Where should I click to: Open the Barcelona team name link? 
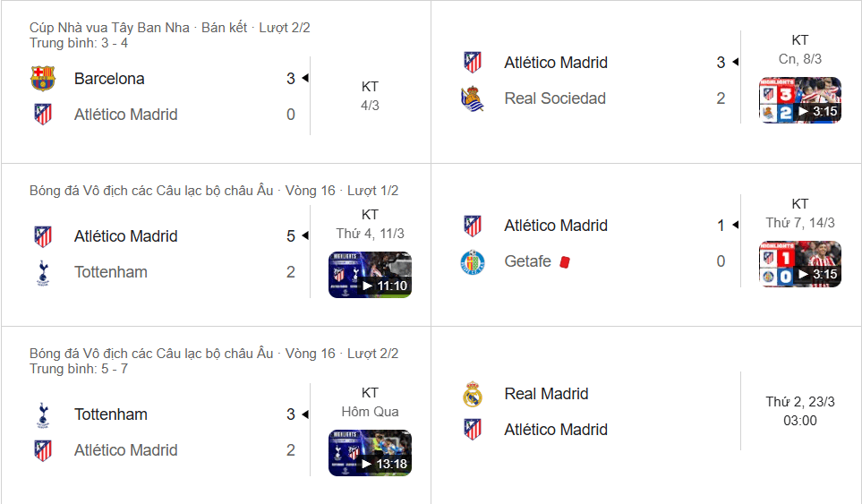click(x=109, y=79)
